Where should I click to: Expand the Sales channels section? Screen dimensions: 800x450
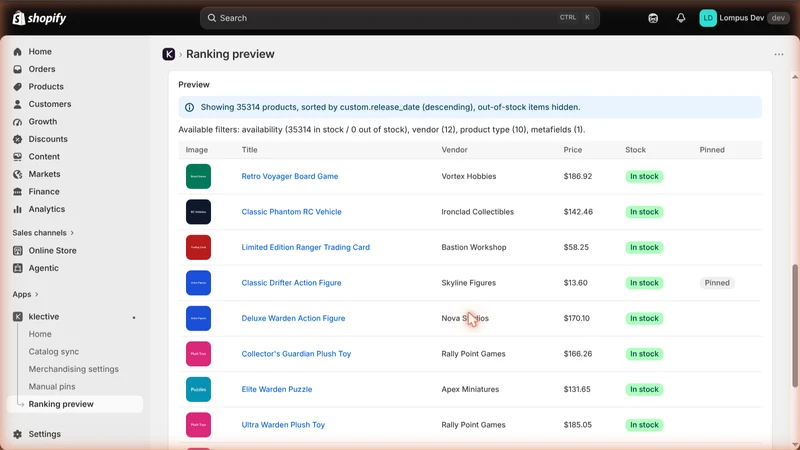(x=43, y=233)
